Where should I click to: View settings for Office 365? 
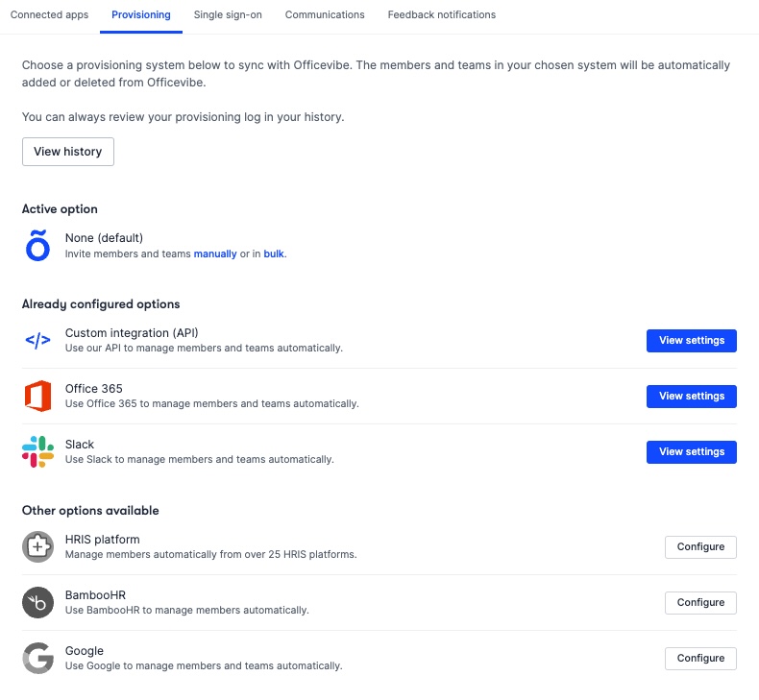pos(691,397)
